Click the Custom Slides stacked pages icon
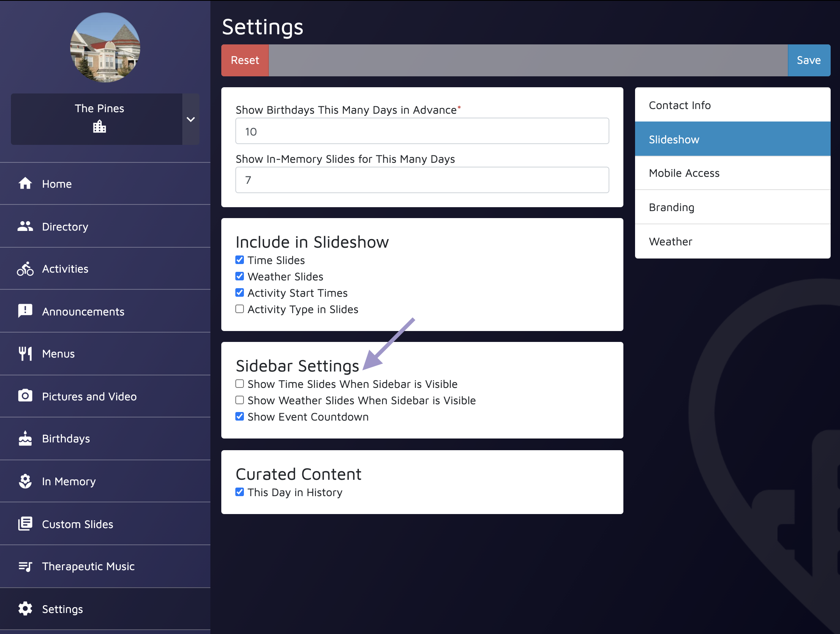 pos(25,524)
